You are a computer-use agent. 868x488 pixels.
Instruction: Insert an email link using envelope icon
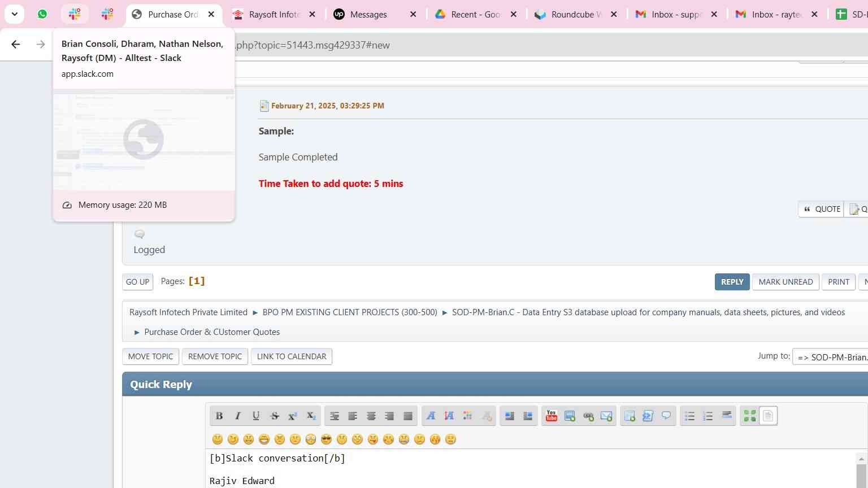pos(606,416)
